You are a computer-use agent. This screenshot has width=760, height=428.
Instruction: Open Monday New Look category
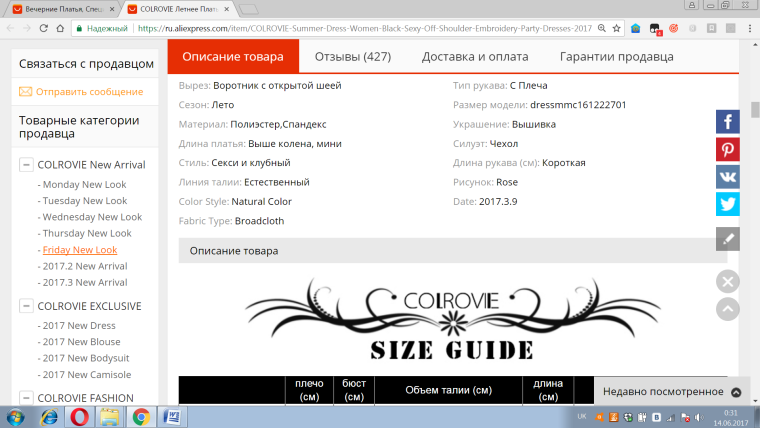pyautogui.click(x=84, y=185)
